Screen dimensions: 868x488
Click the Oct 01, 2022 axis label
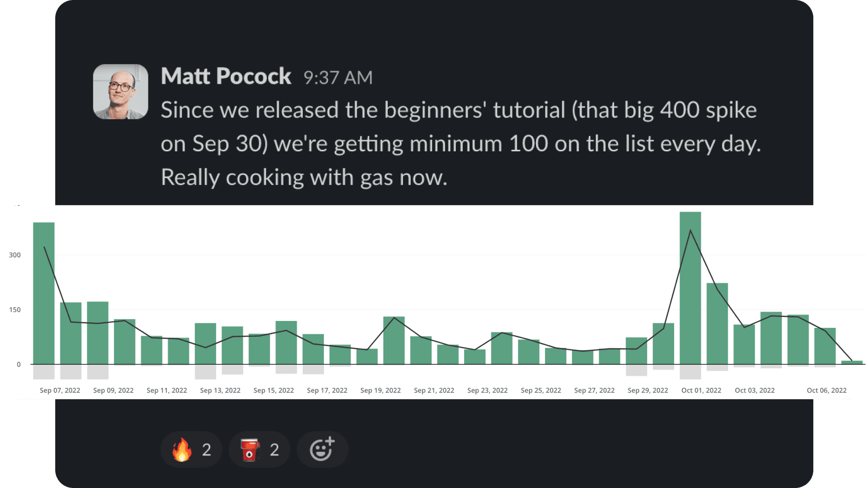[x=701, y=390]
